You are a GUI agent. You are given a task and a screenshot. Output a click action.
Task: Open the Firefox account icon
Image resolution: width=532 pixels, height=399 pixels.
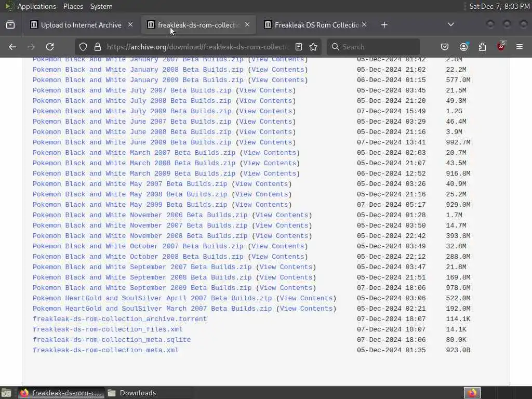[464, 47]
